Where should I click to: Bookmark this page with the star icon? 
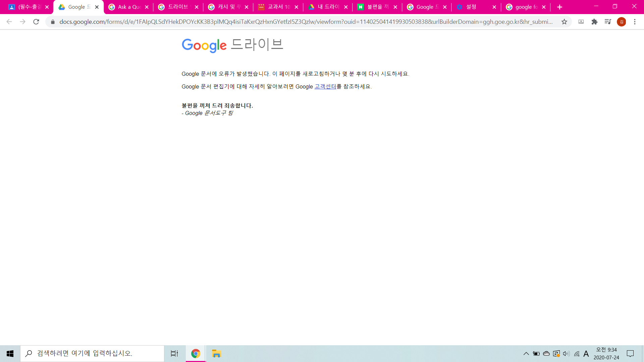click(x=565, y=22)
